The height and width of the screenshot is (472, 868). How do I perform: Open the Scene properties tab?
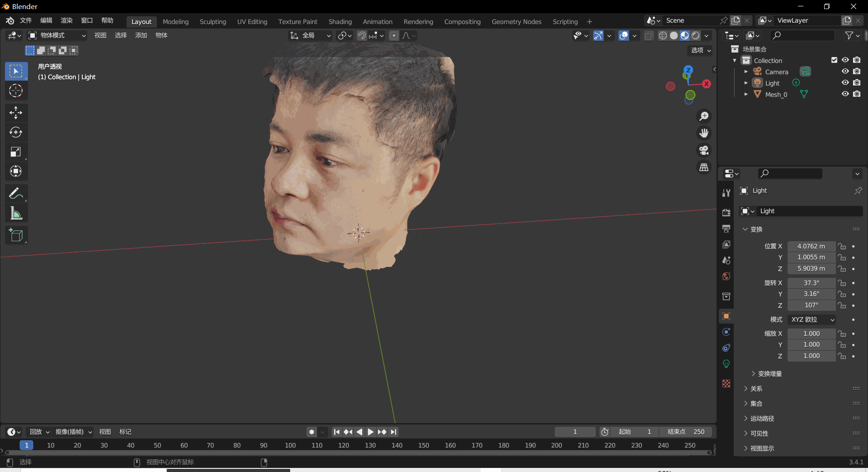pyautogui.click(x=726, y=260)
